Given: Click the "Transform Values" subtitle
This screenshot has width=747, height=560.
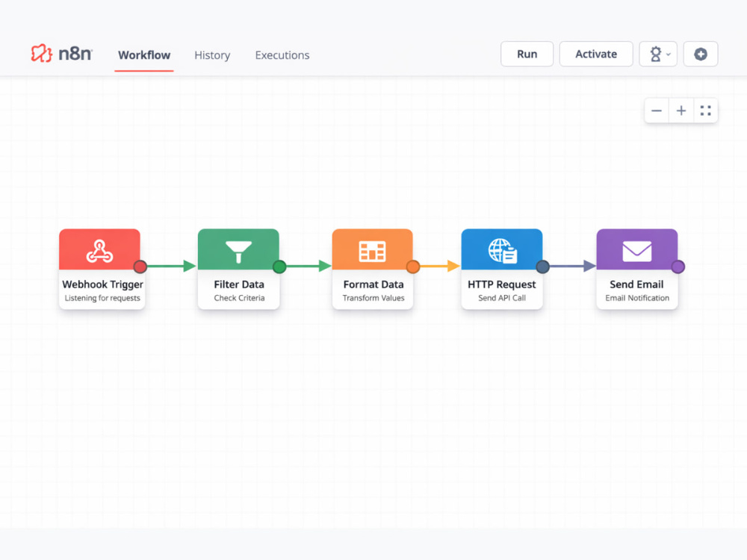Looking at the screenshot, I should pyautogui.click(x=373, y=298).
